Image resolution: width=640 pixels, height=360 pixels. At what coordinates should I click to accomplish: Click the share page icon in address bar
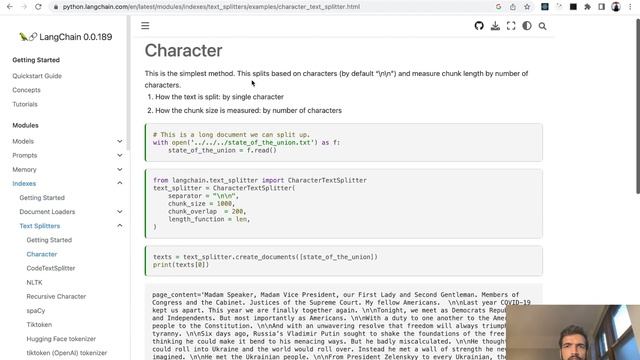point(513,7)
